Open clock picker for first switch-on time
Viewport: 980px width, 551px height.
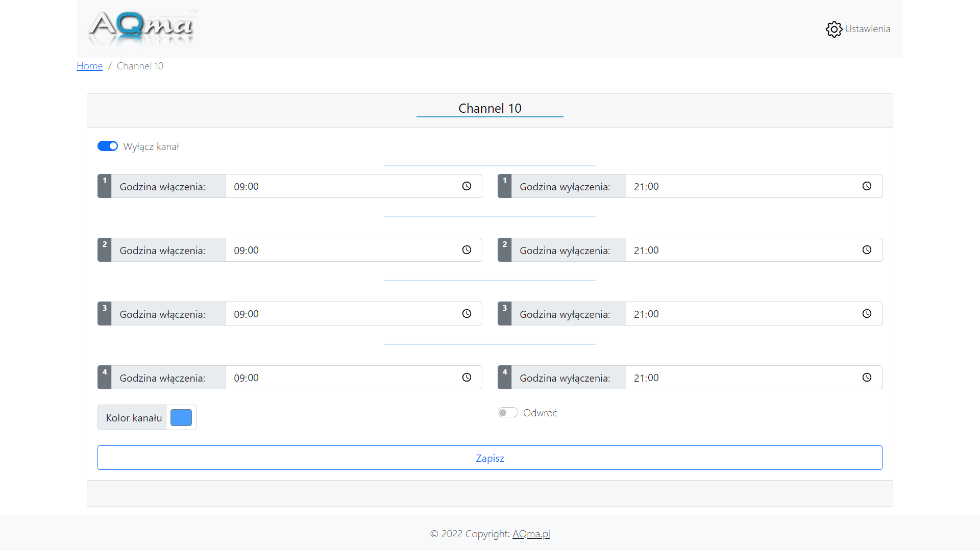tap(467, 186)
